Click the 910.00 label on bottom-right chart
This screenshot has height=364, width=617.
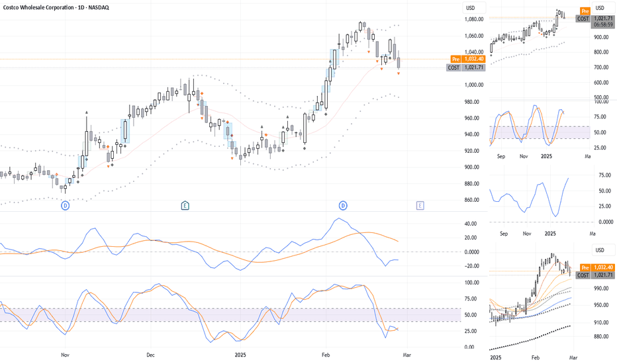point(601,323)
